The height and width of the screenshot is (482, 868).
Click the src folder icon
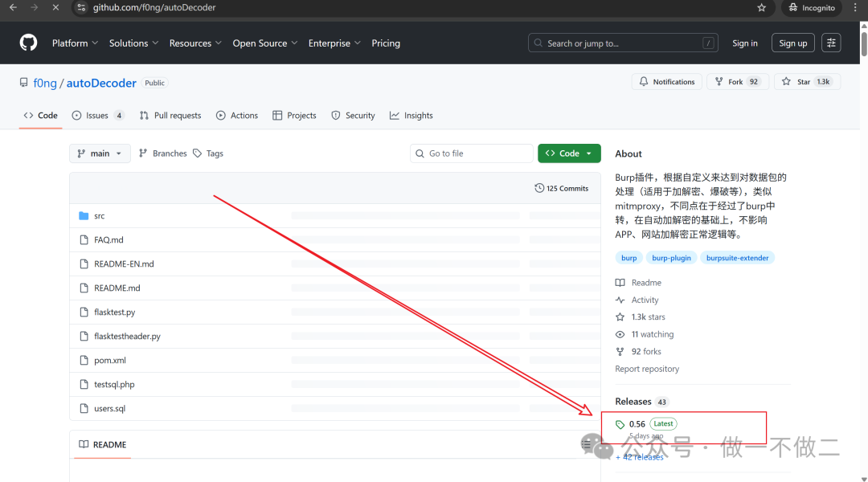[x=84, y=216]
